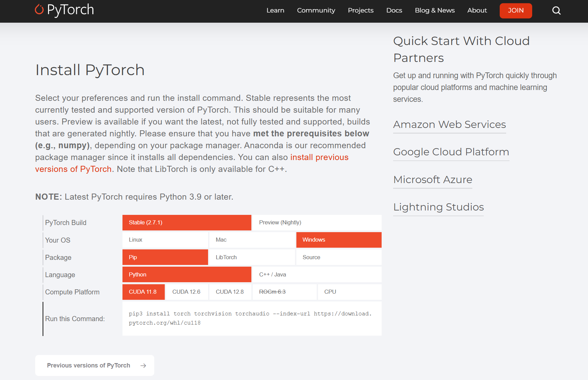The height and width of the screenshot is (380, 588).
Task: Click the NOTE about Python 3.9
Action: 134,197
